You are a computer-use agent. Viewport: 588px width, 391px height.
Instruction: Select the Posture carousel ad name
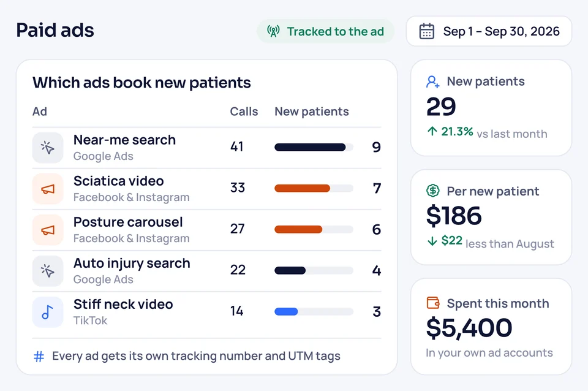pyautogui.click(x=128, y=222)
